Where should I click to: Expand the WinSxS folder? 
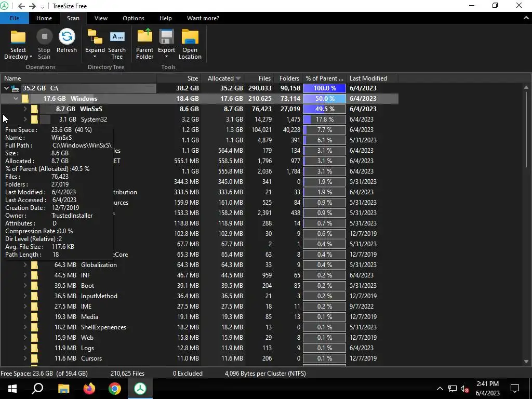point(25,109)
